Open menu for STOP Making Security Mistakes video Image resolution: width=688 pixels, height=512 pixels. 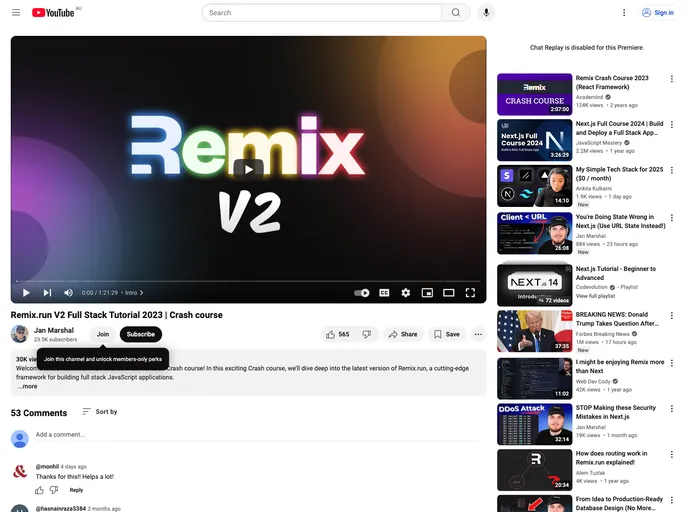click(x=671, y=408)
